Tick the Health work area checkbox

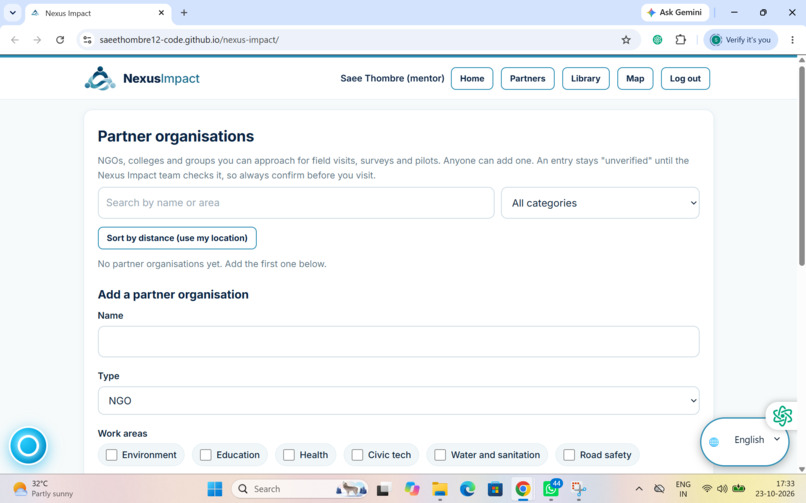pyautogui.click(x=289, y=455)
